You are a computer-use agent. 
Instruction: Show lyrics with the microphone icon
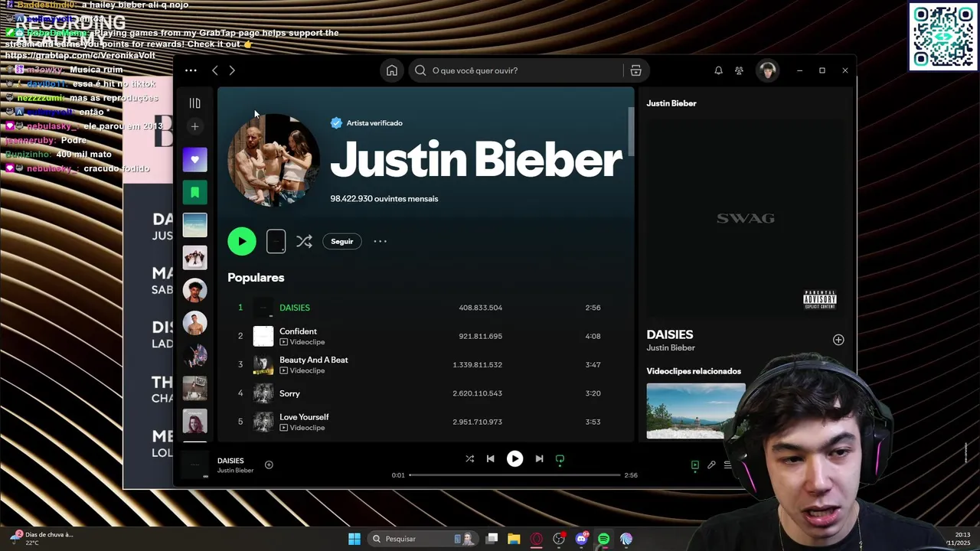pyautogui.click(x=711, y=465)
